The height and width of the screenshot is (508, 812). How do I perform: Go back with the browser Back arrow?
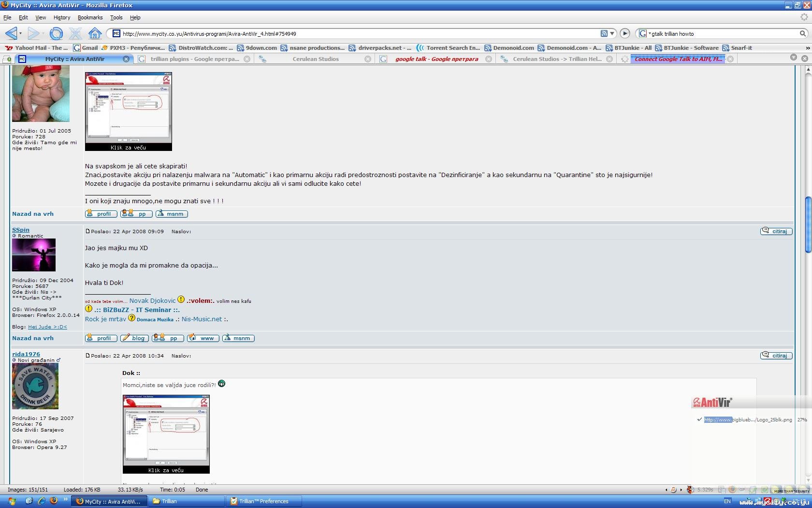point(11,33)
